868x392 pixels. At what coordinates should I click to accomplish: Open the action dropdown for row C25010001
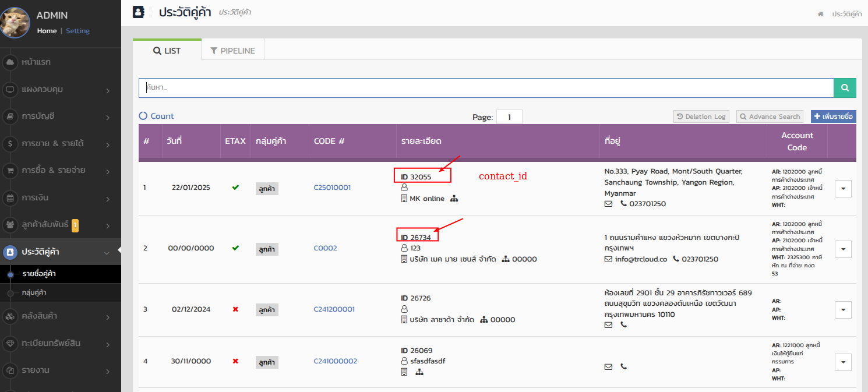click(844, 188)
